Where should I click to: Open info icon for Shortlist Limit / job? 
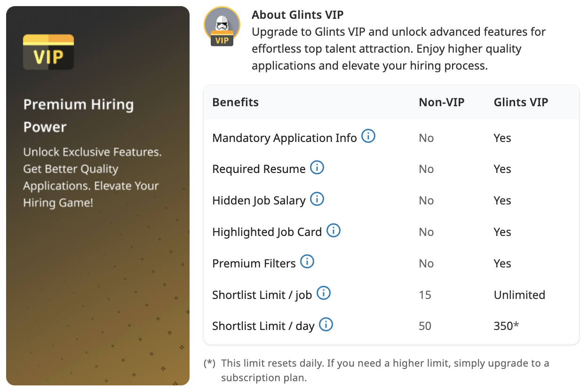[323, 293]
